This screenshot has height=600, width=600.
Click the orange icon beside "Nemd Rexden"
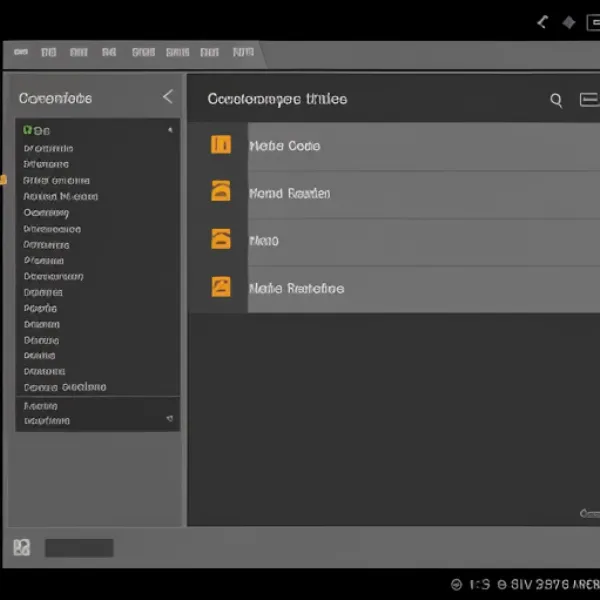click(x=221, y=191)
